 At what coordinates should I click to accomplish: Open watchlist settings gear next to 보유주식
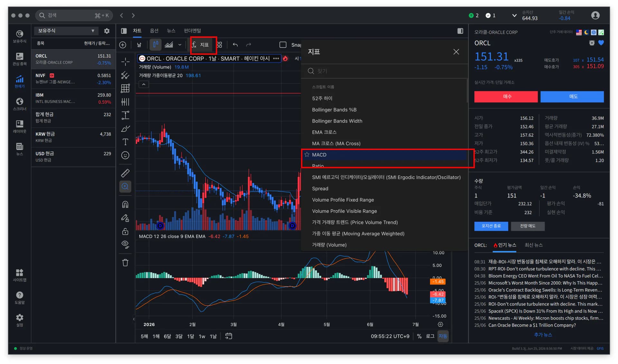coord(107,31)
